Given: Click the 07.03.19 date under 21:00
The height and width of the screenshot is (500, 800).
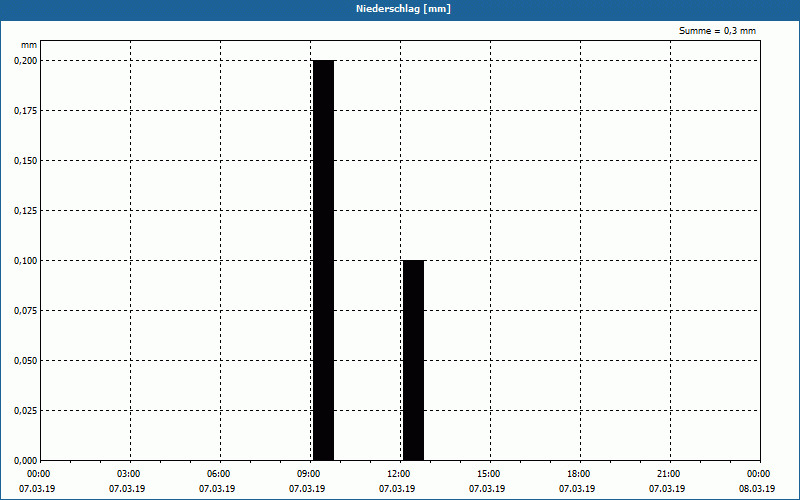Looking at the screenshot, I should [667, 489].
